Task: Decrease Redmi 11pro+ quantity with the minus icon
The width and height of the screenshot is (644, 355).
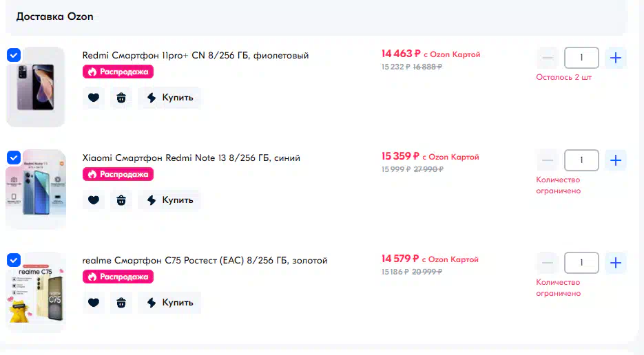Action: click(548, 58)
